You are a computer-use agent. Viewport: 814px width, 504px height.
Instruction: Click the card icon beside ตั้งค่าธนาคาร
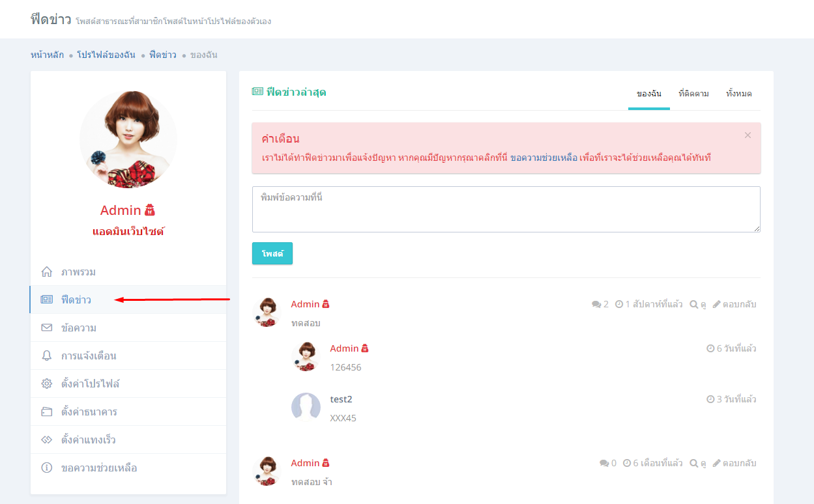46,412
